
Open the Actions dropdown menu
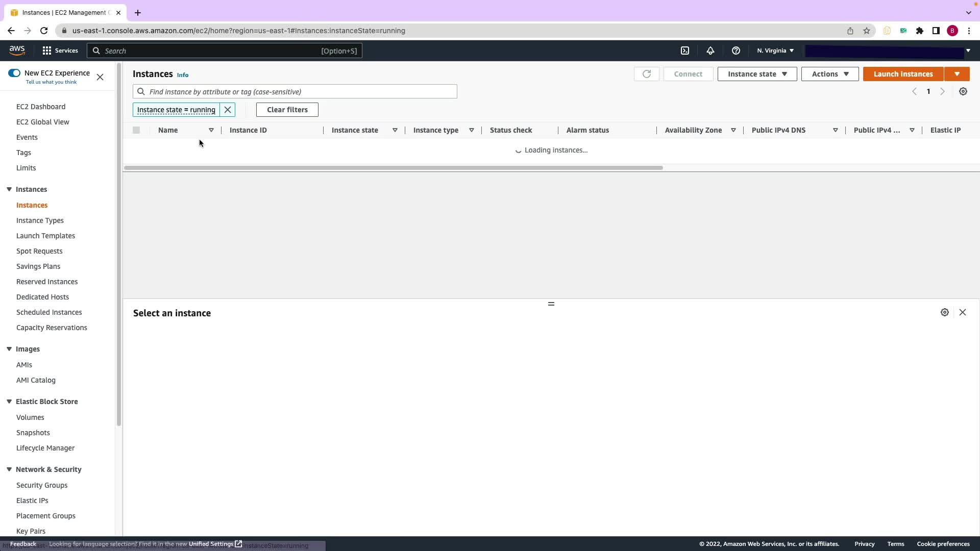(x=829, y=74)
